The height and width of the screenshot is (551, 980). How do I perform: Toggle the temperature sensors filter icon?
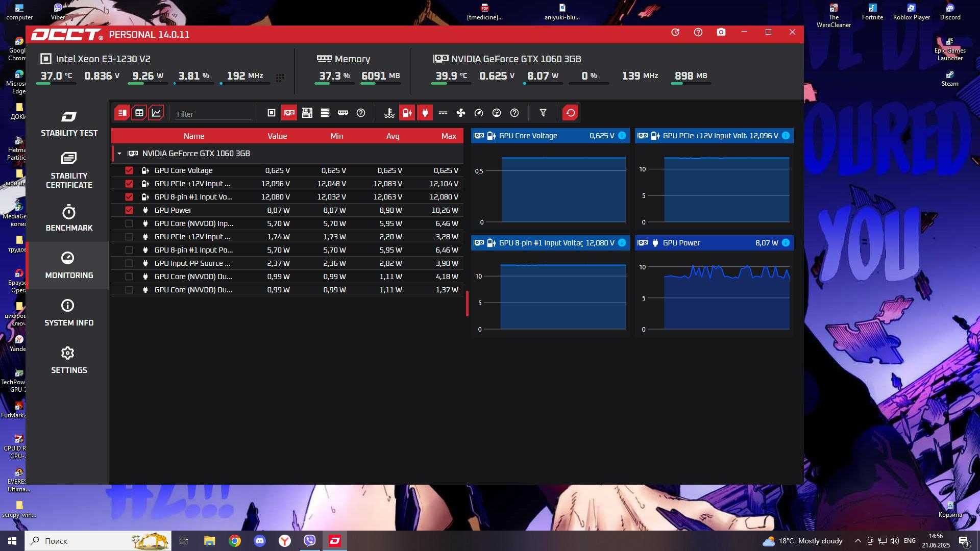click(x=389, y=113)
